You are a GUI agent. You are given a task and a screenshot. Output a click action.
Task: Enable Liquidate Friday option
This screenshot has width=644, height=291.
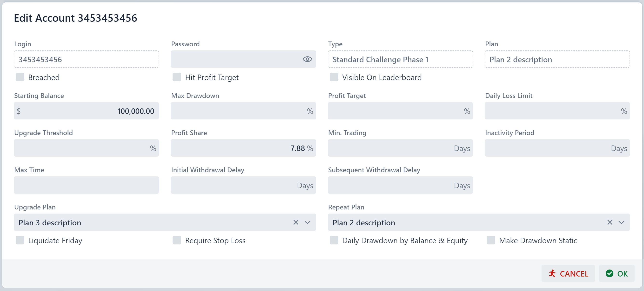click(x=20, y=240)
